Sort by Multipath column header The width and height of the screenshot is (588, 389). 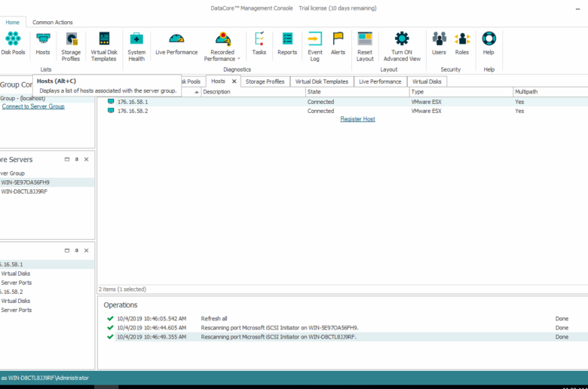[550, 92]
